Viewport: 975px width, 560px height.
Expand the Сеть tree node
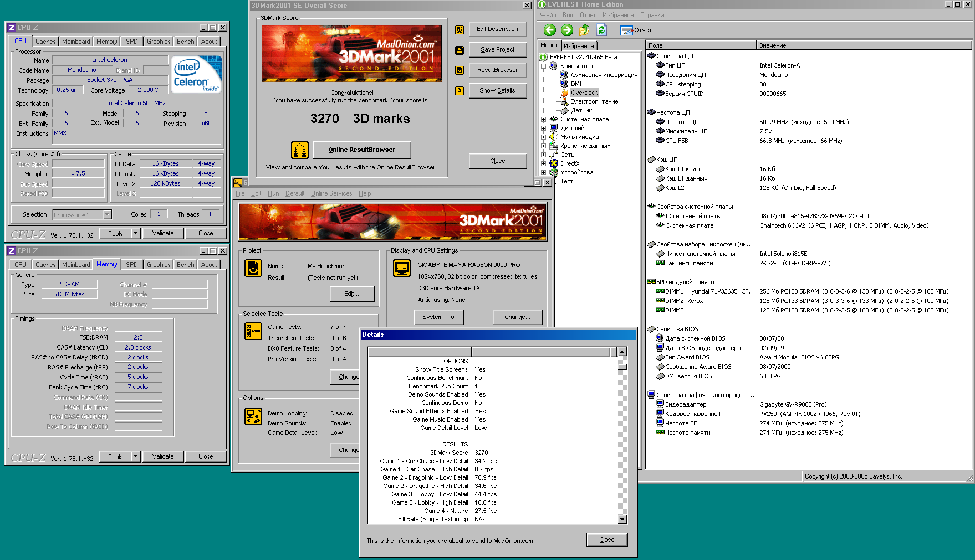[544, 155]
